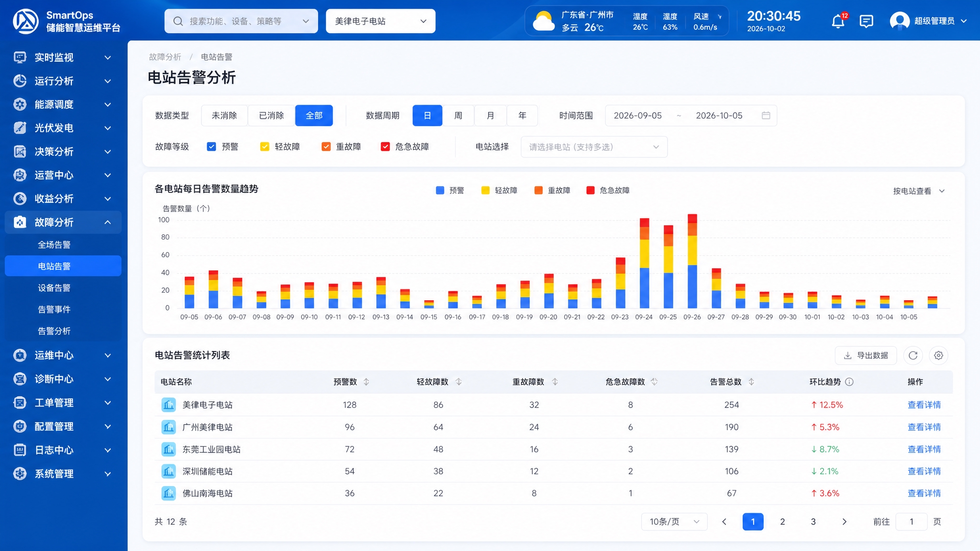Click the 前往 page number input
Screen dimensions: 980x551
coord(912,521)
